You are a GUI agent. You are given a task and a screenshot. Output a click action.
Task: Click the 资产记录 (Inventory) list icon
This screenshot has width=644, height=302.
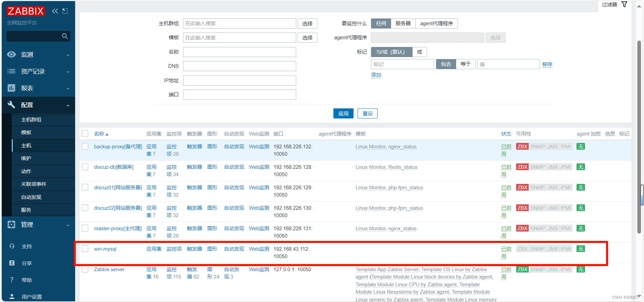(11, 71)
